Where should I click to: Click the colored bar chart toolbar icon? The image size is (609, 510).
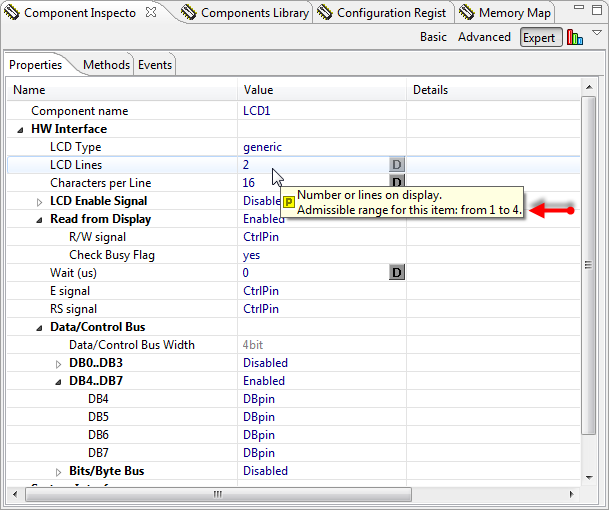575,37
